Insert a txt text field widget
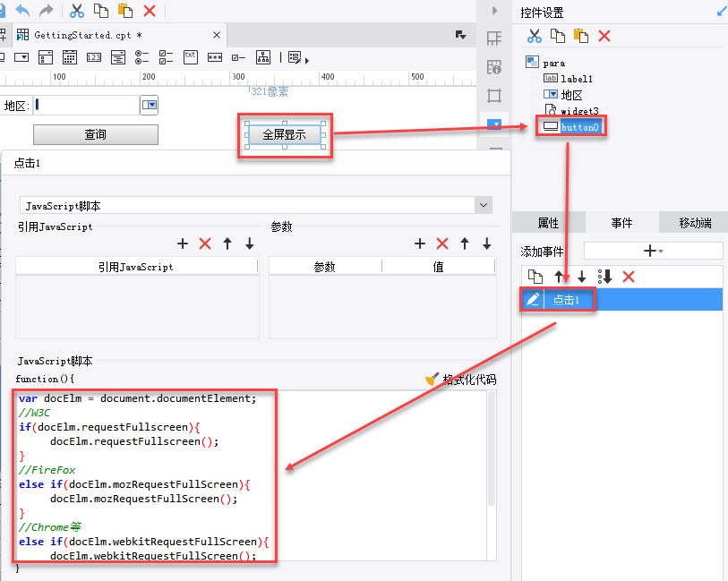The image size is (728, 581). click(191, 56)
